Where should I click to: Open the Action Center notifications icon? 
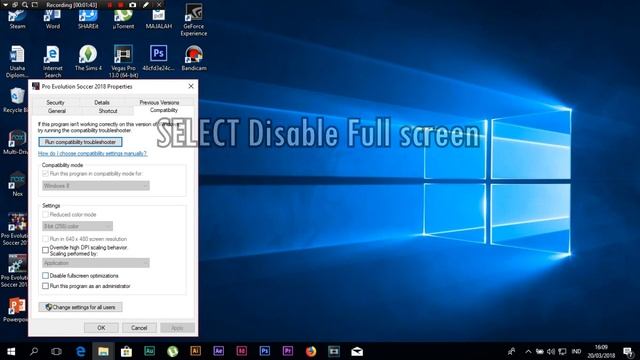pyautogui.click(x=628, y=351)
